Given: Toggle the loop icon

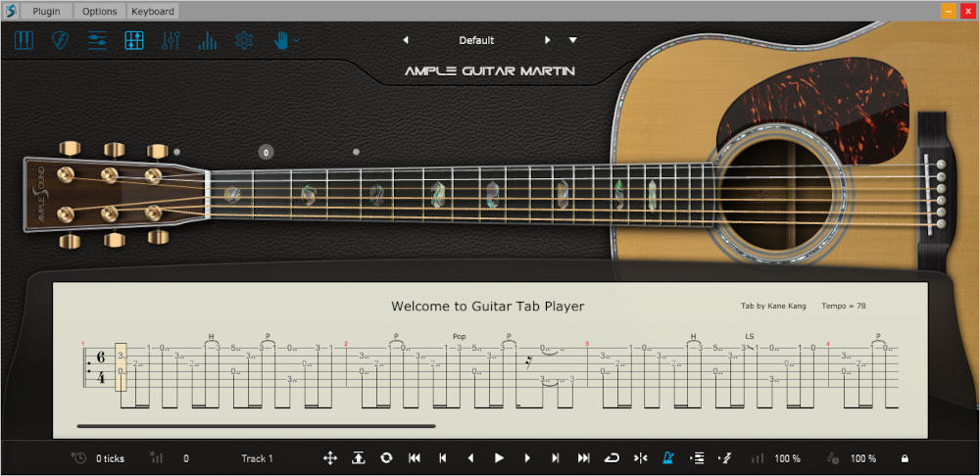Looking at the screenshot, I should (x=612, y=458).
